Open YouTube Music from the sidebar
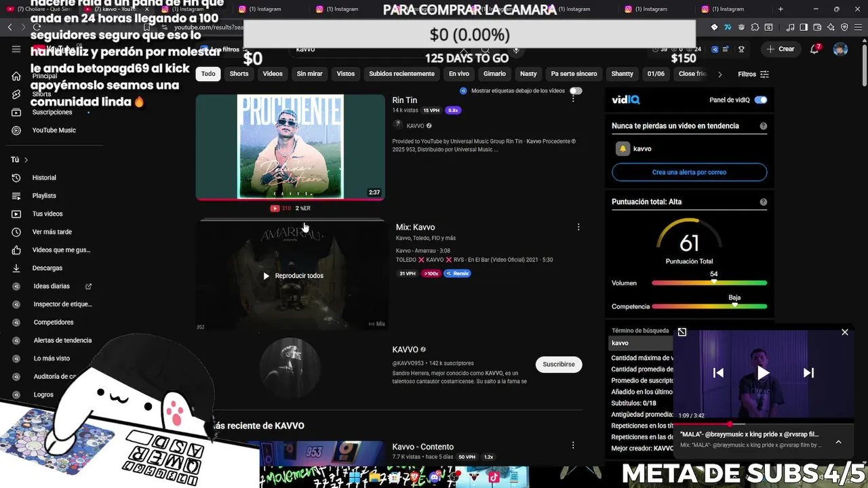 pyautogui.click(x=54, y=130)
